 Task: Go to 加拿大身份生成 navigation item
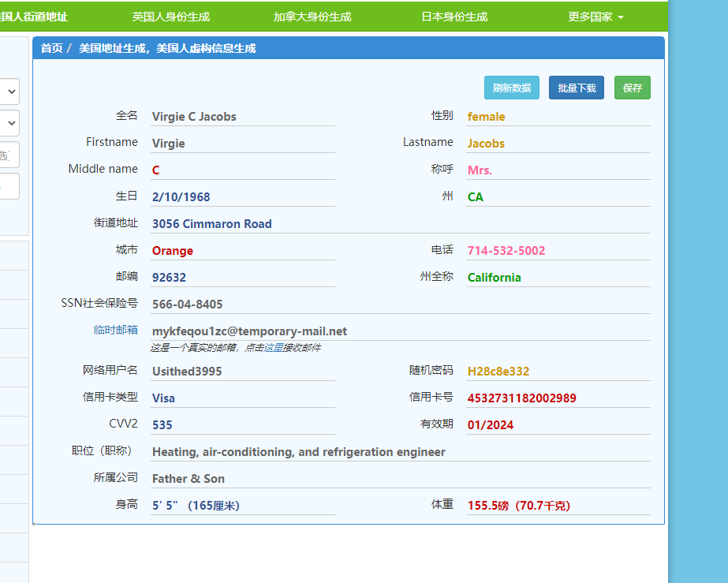click(312, 17)
